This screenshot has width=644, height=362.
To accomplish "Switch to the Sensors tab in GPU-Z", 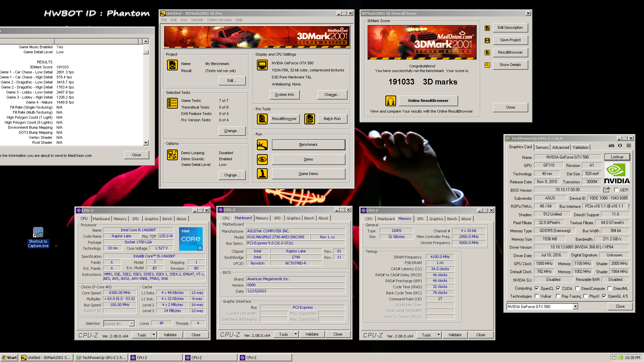I will click(542, 147).
